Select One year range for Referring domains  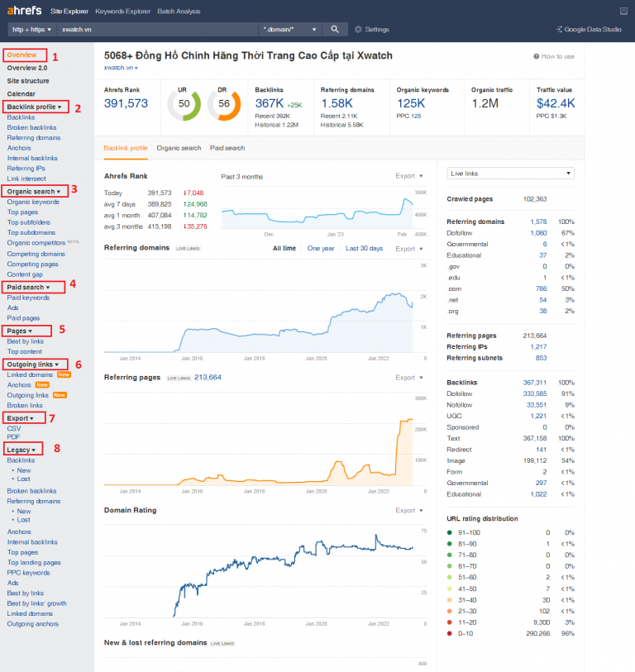(321, 248)
